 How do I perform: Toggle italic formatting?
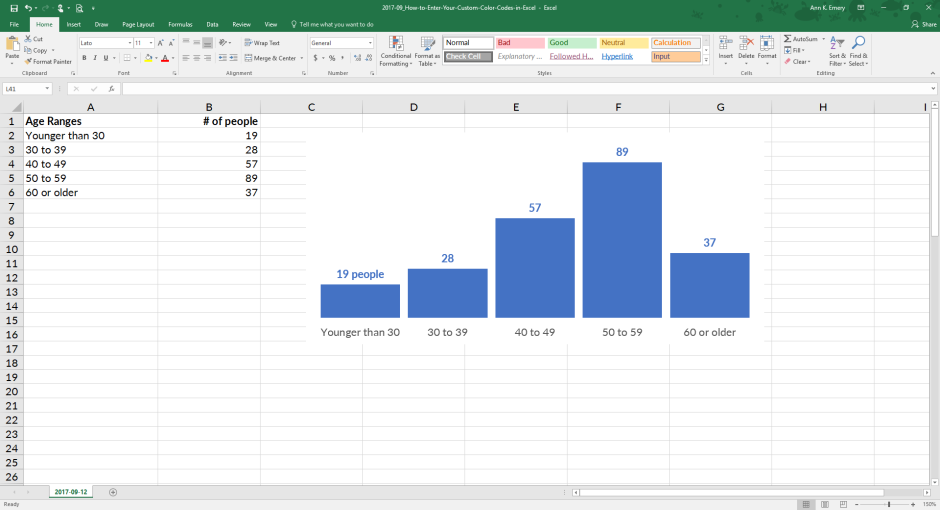pyautogui.click(x=95, y=58)
